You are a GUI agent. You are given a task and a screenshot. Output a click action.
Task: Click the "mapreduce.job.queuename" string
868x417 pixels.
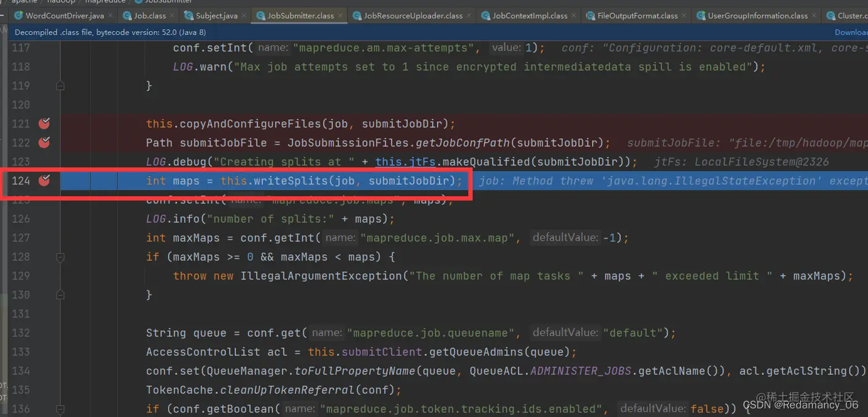431,333
